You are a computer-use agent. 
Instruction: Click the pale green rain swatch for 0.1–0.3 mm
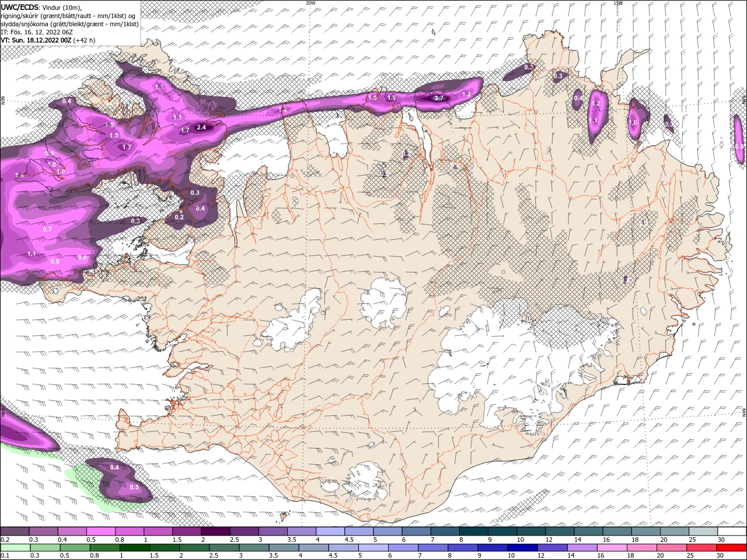(x=15, y=547)
